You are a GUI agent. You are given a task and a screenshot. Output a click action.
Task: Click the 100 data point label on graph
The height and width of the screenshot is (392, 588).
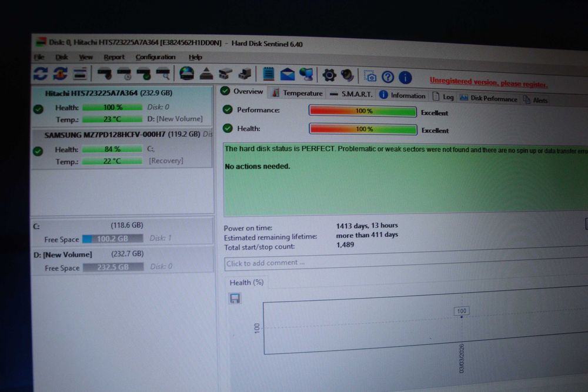click(462, 311)
